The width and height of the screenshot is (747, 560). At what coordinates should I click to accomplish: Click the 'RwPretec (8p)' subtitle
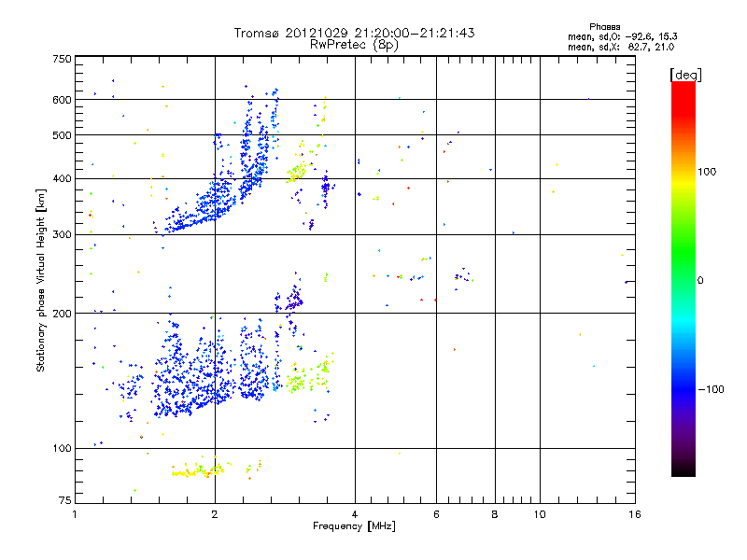[x=354, y=45]
